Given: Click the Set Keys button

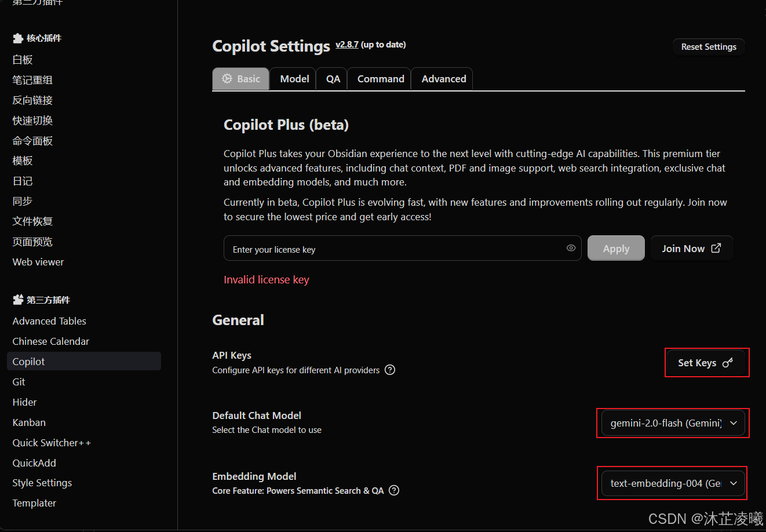Looking at the screenshot, I should pyautogui.click(x=706, y=363).
